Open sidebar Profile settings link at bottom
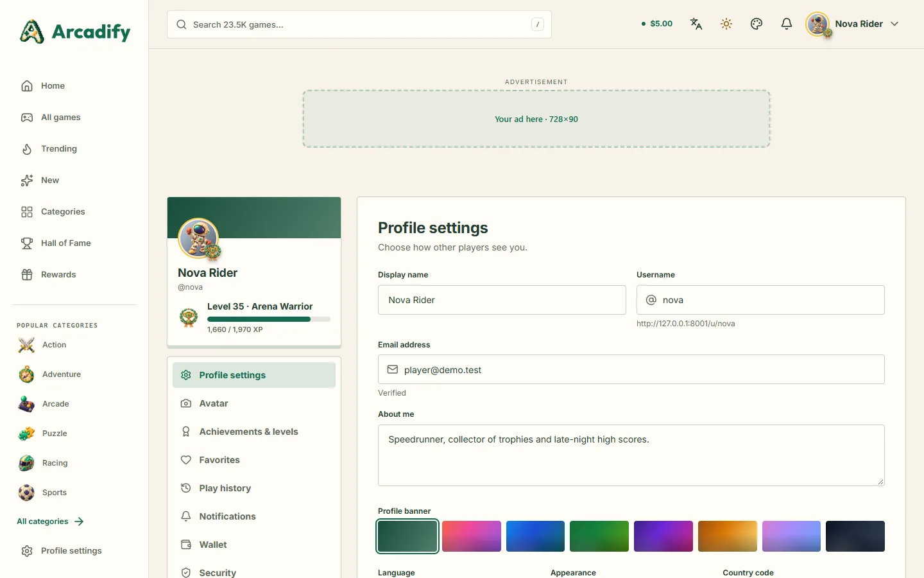924x578 pixels. (74, 551)
